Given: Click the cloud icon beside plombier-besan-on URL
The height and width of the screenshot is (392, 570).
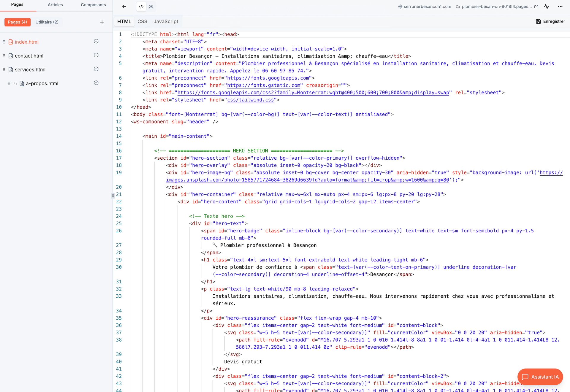Looking at the screenshot, I should 458,7.
